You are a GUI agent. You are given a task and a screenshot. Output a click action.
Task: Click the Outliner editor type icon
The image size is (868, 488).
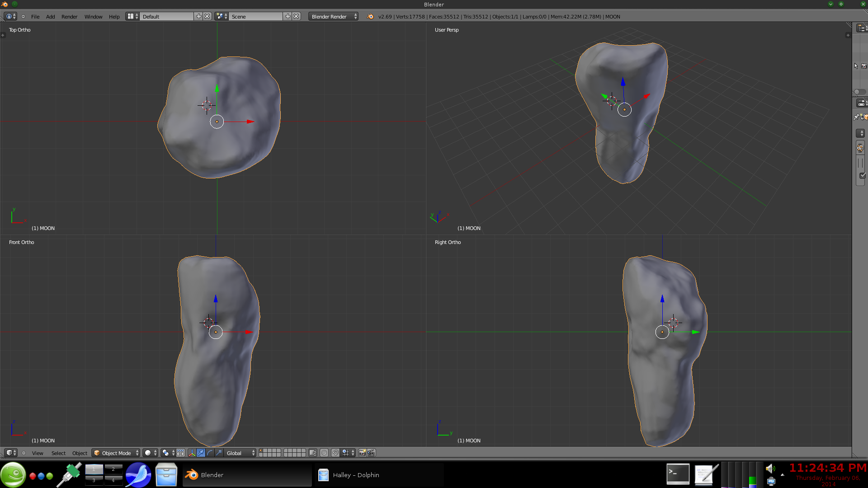[861, 28]
